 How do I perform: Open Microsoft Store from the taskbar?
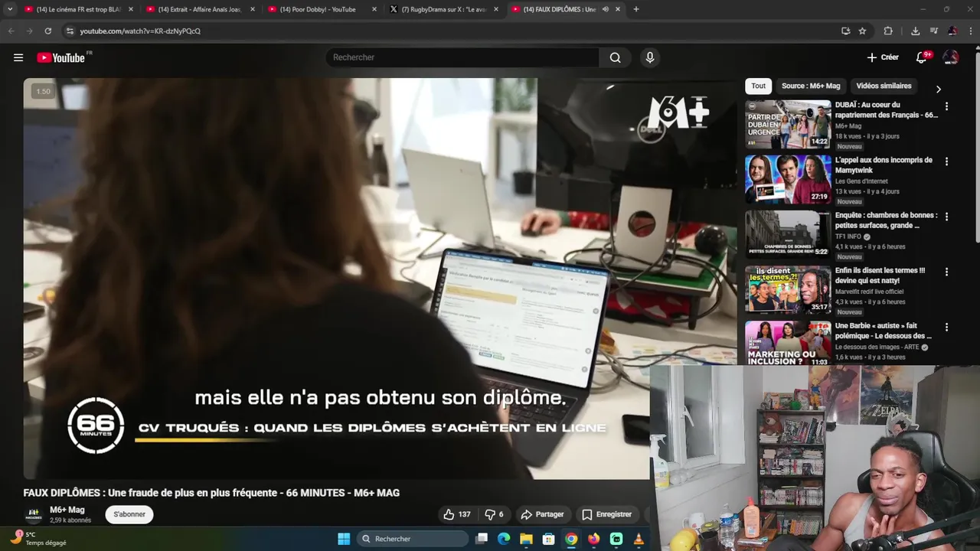(548, 539)
